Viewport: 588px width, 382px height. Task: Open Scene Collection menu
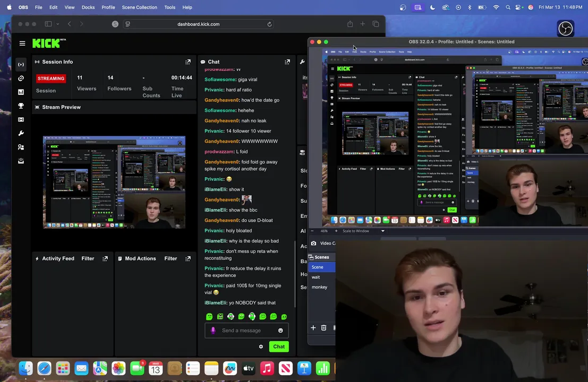click(x=140, y=7)
